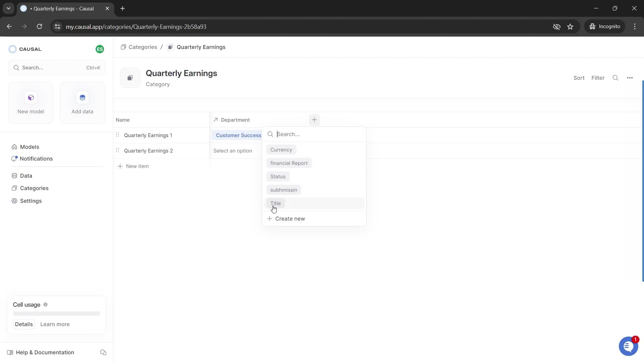Viewport: 644px width, 362px height.
Task: Click the browser back arrow
Action: point(9,26)
